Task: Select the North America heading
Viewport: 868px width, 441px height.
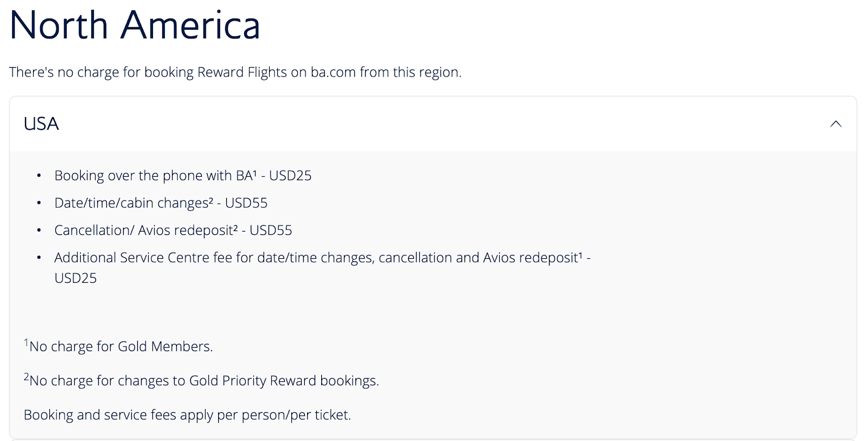Action: (x=135, y=25)
